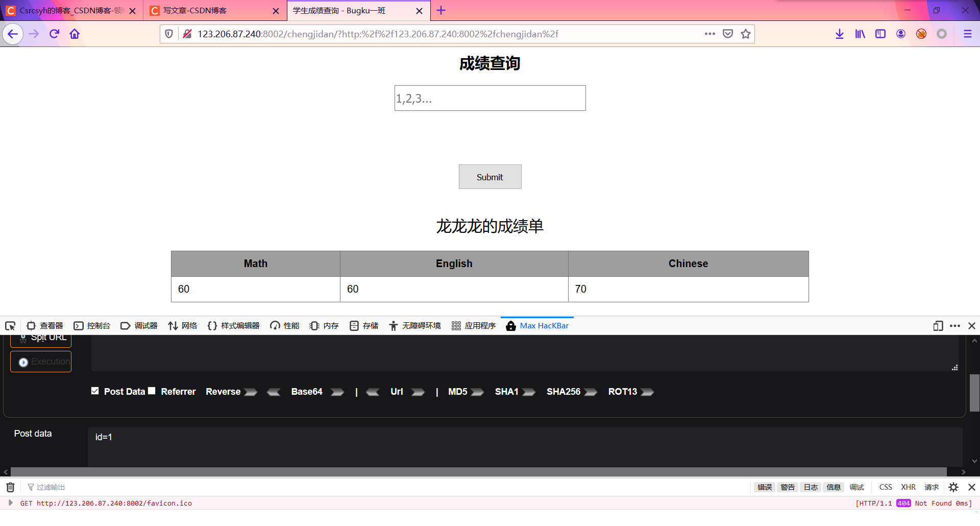The height and width of the screenshot is (526, 980).
Task: Click the tracking protection shield icon
Action: [169, 33]
